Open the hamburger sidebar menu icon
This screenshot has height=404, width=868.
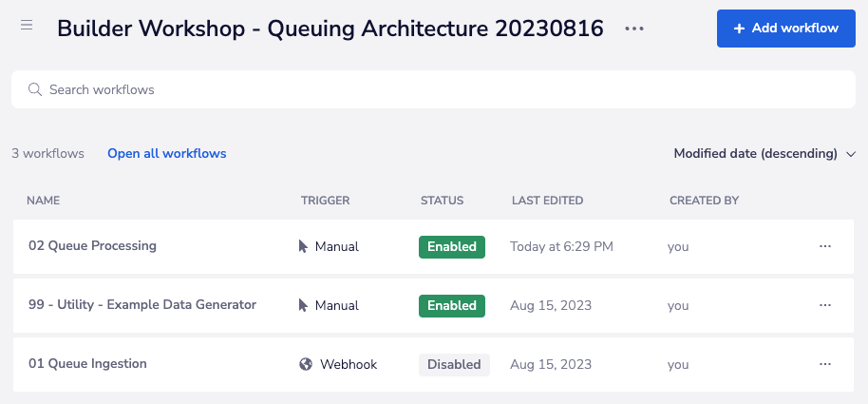coord(27,26)
